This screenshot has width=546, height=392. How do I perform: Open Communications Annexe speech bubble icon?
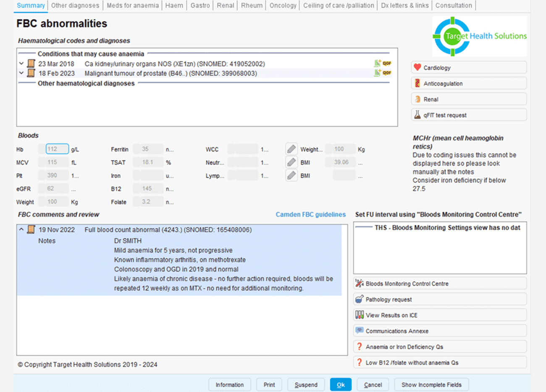(x=360, y=331)
